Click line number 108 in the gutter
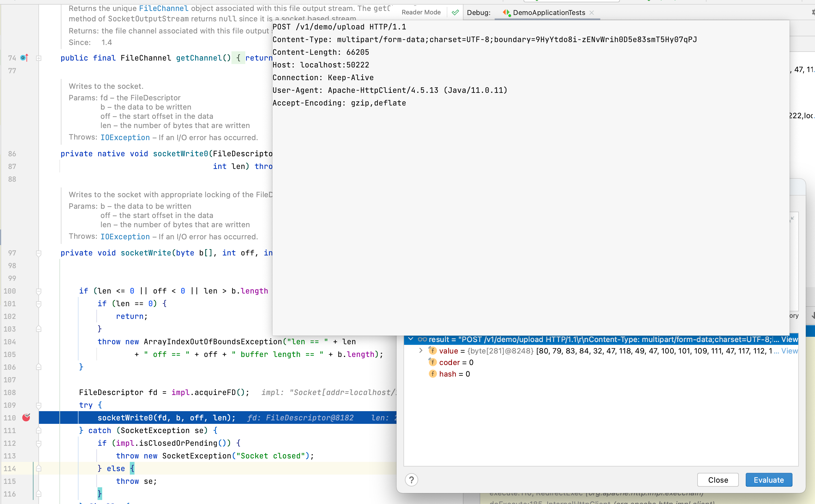The height and width of the screenshot is (504, 815). [10, 392]
